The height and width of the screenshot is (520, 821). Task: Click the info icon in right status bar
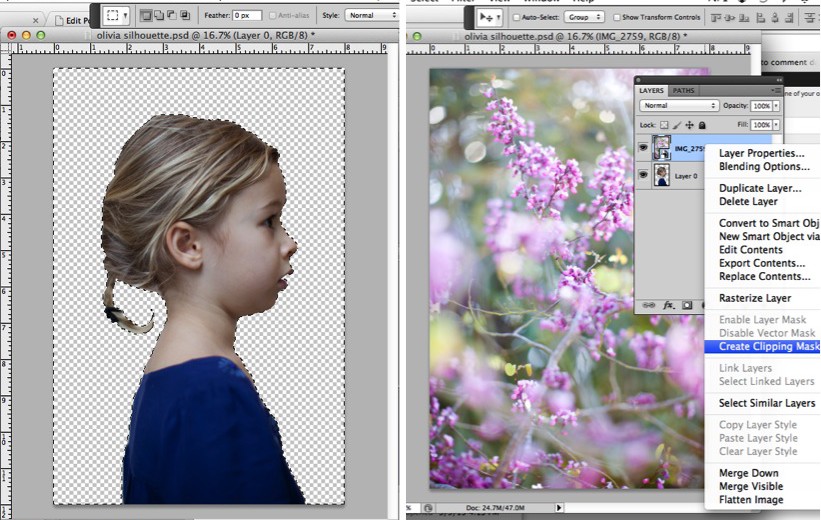point(429,507)
